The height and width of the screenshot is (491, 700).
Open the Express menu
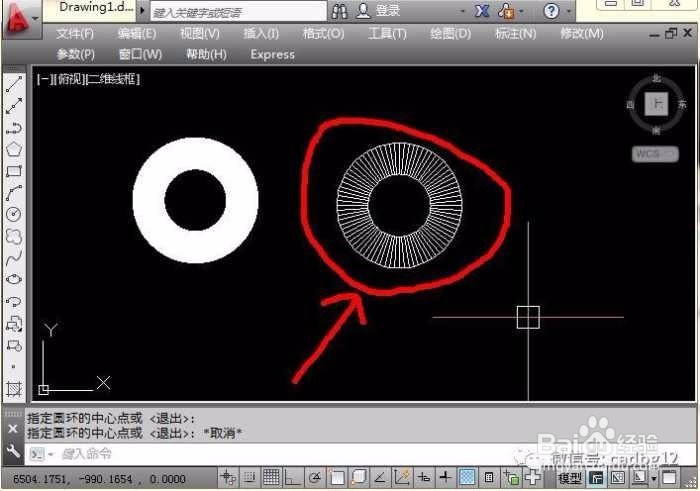[x=272, y=54]
